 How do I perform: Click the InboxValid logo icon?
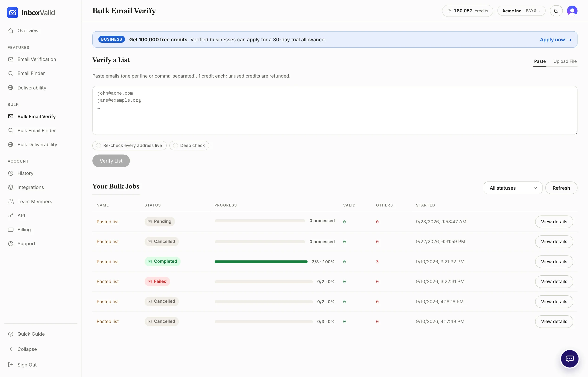point(12,12)
